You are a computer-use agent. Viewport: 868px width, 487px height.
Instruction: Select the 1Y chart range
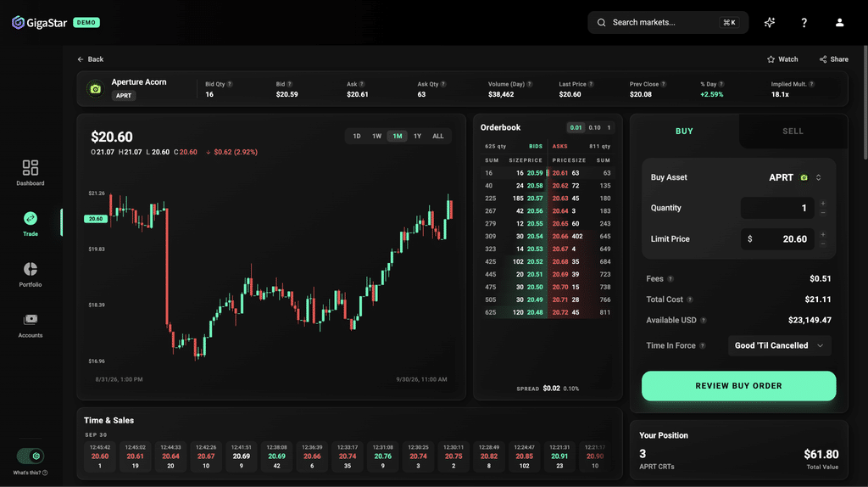pyautogui.click(x=417, y=137)
